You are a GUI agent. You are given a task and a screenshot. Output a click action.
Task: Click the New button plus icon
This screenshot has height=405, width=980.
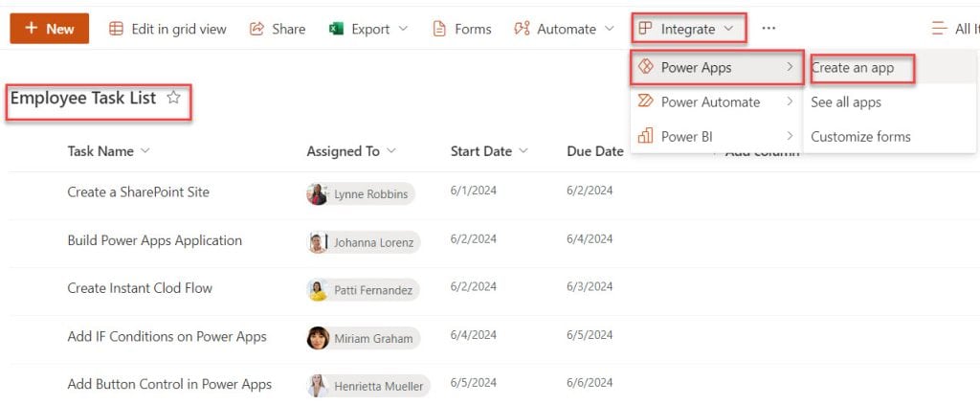32,29
